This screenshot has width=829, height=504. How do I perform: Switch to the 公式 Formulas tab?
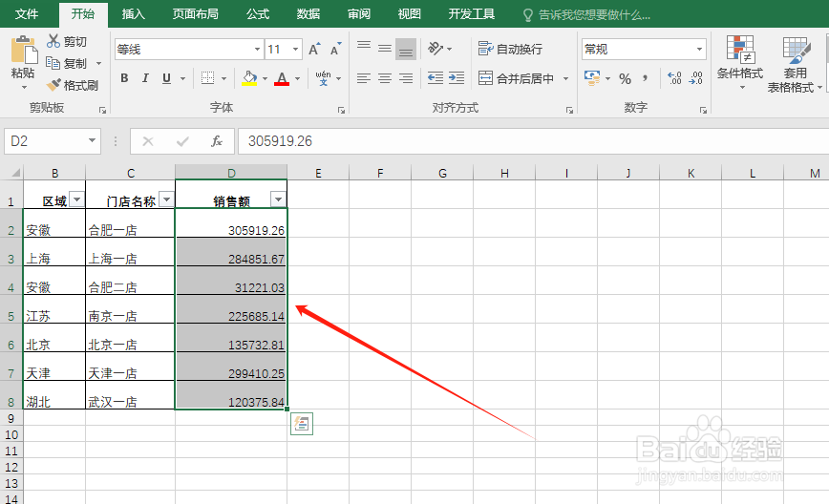(258, 13)
